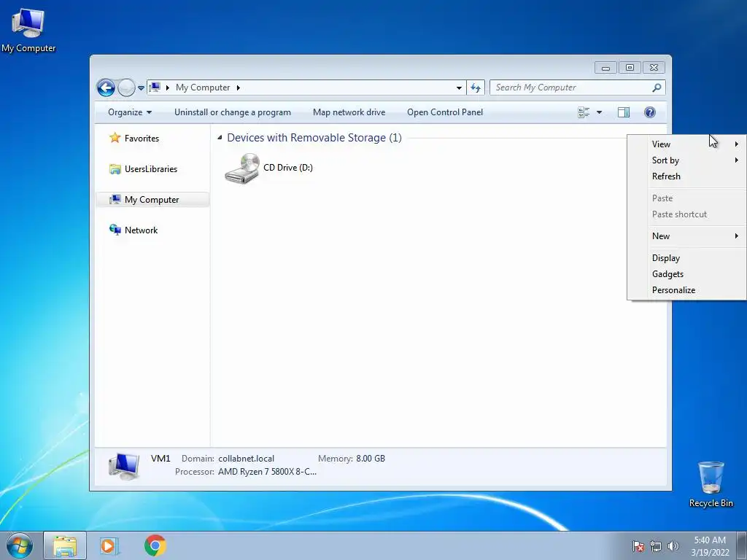Screen dimensions: 747x560
Task: Click the search magnifier icon
Action: 657,87
